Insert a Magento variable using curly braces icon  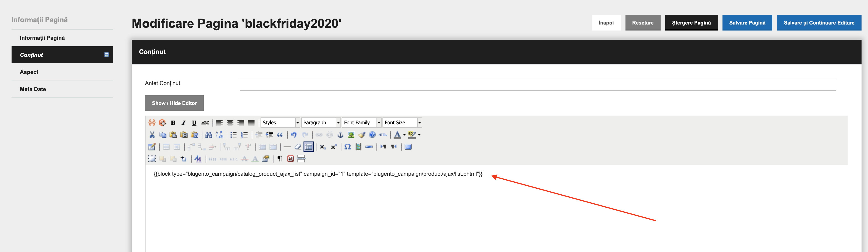[152, 123]
